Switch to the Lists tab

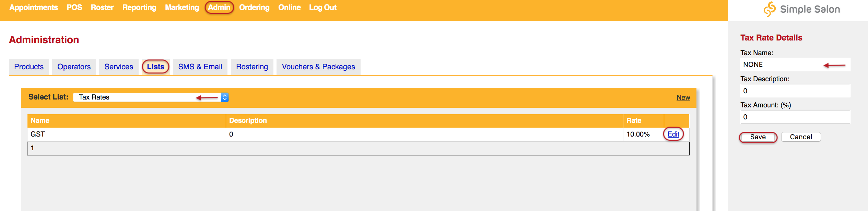[156, 67]
